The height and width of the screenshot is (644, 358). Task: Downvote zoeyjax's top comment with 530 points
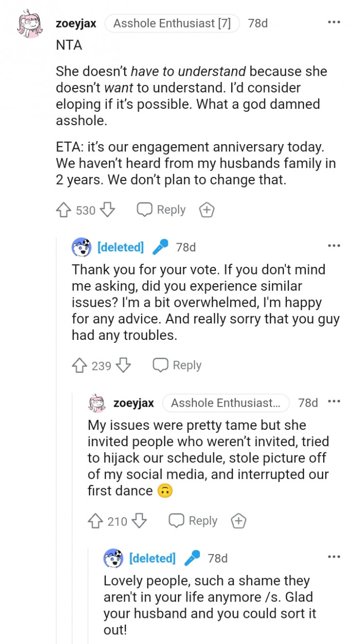tap(107, 210)
